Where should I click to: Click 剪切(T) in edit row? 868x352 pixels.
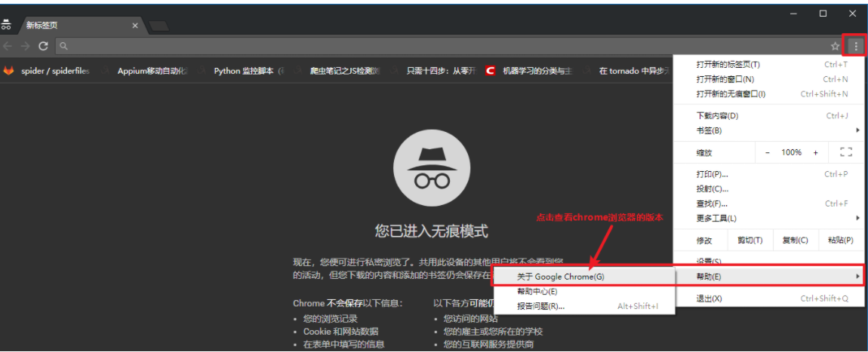(x=749, y=240)
